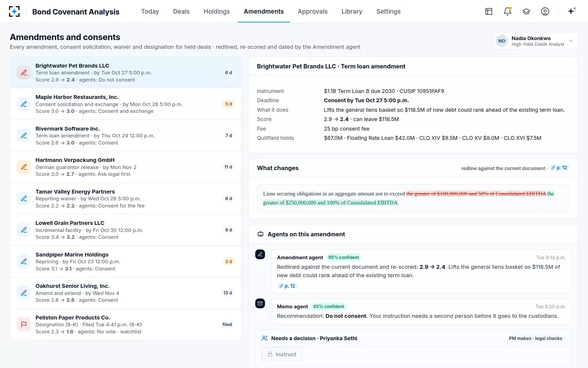Viewport: 588px width, 368px height.
Task: Click the 5 d deadline badge
Action: click(229, 104)
